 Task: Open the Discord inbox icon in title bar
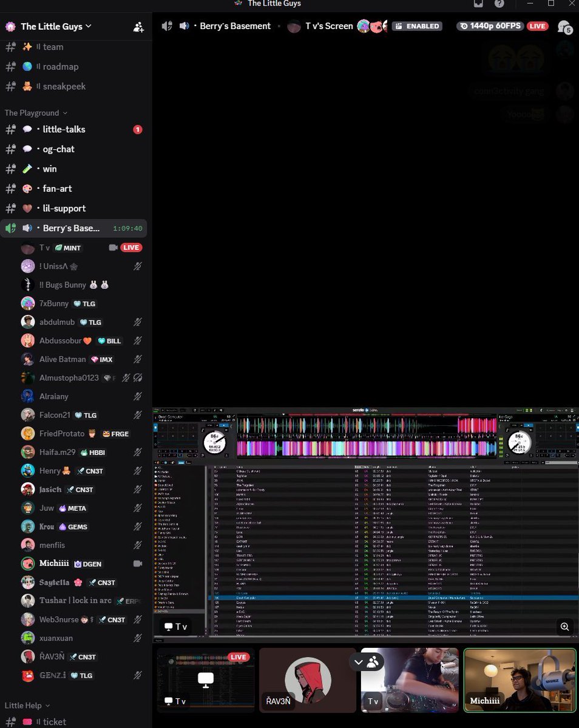point(479,4)
